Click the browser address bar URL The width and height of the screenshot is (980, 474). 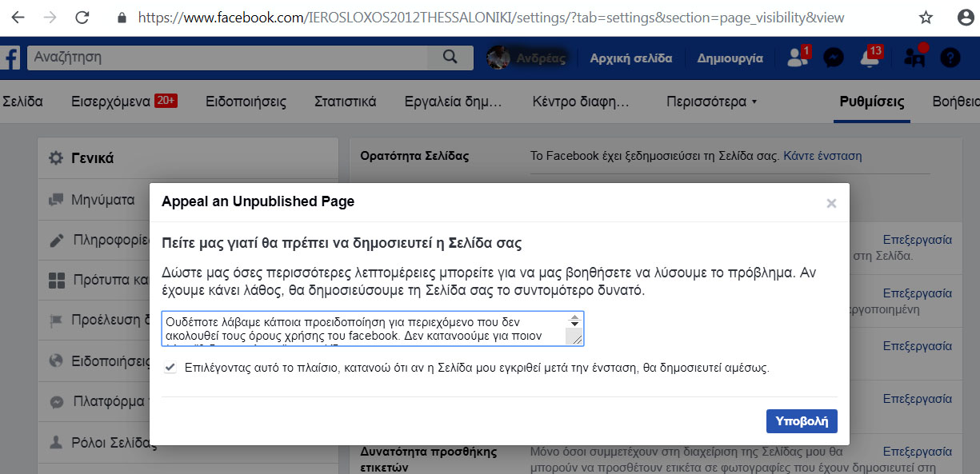(490, 17)
